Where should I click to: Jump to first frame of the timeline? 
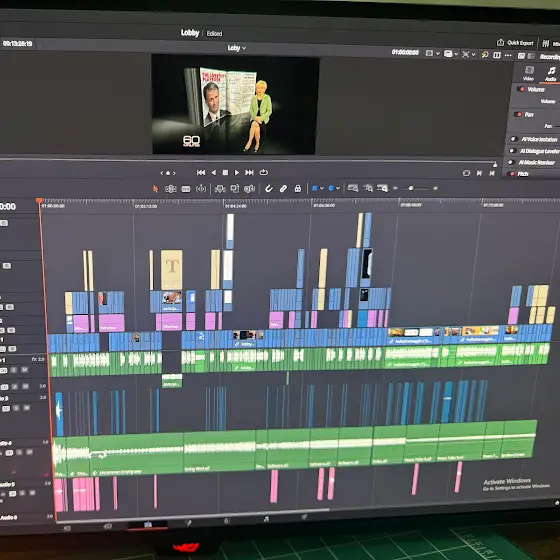(201, 172)
